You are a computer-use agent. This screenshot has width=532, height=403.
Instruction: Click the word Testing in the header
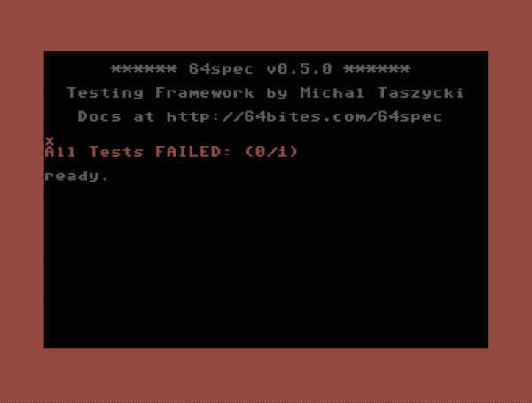106,93
